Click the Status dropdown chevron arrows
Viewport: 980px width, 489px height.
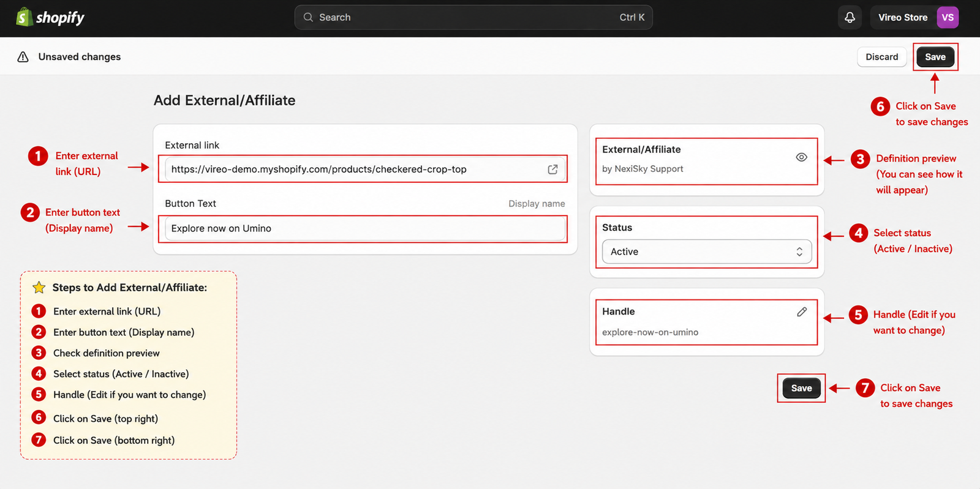point(799,252)
